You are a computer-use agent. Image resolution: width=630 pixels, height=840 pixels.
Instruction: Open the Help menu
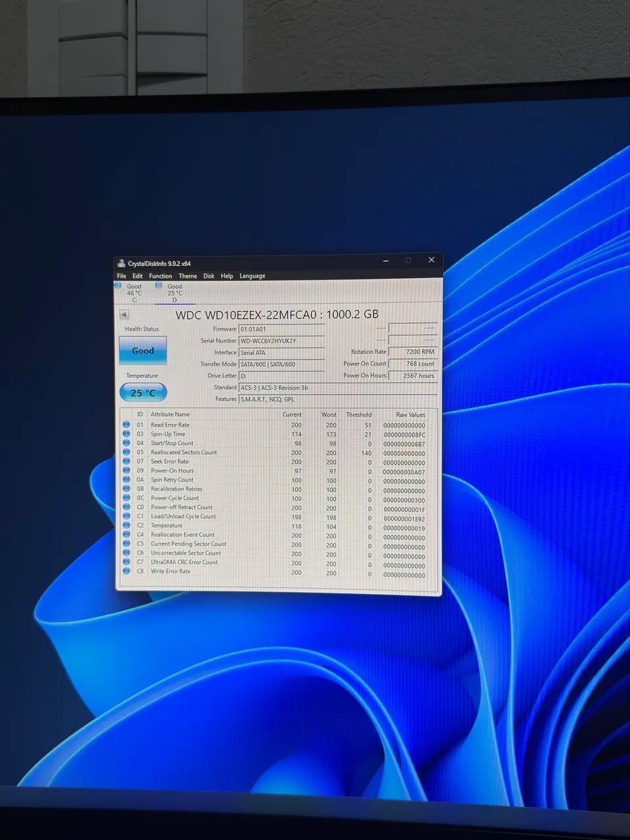pyautogui.click(x=227, y=276)
